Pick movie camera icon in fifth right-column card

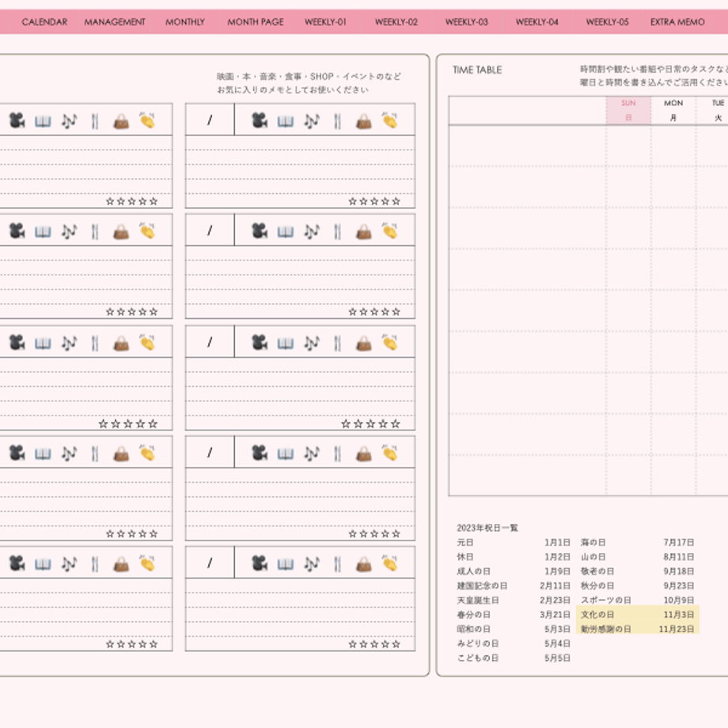[260, 563]
